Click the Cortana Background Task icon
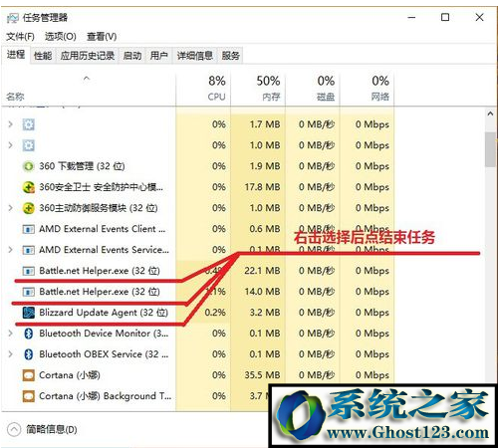This screenshot has width=498, height=448. (29, 396)
